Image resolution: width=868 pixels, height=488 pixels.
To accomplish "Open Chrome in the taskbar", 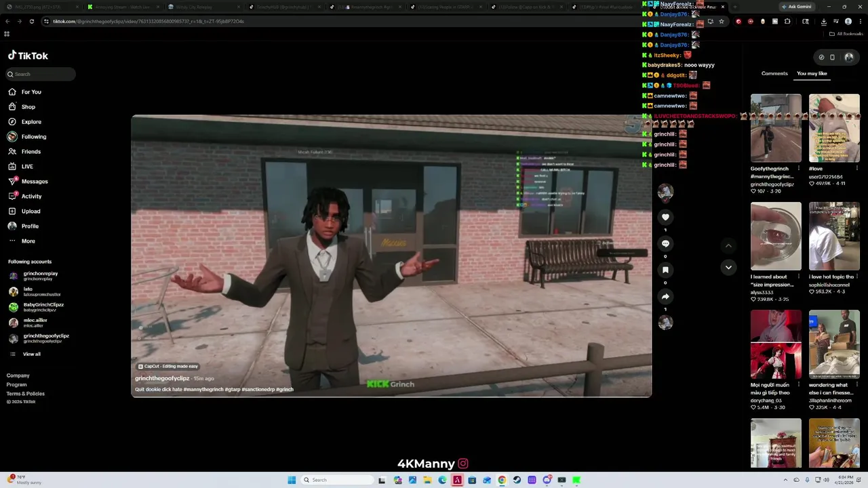I will click(x=502, y=480).
